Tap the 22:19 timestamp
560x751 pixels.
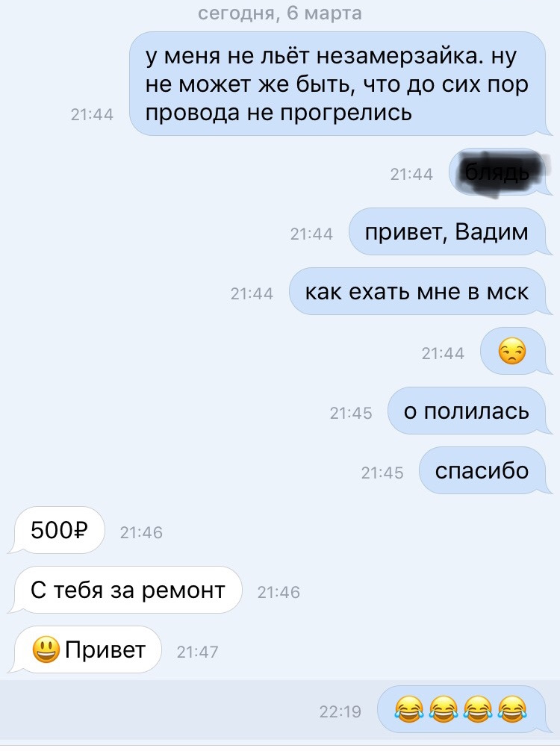coord(340,711)
